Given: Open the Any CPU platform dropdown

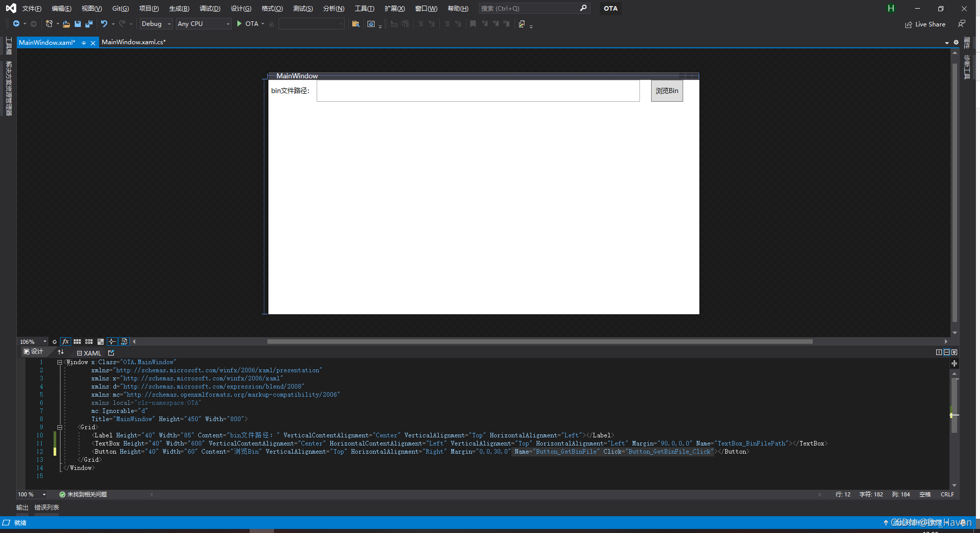Looking at the screenshot, I should pyautogui.click(x=204, y=24).
